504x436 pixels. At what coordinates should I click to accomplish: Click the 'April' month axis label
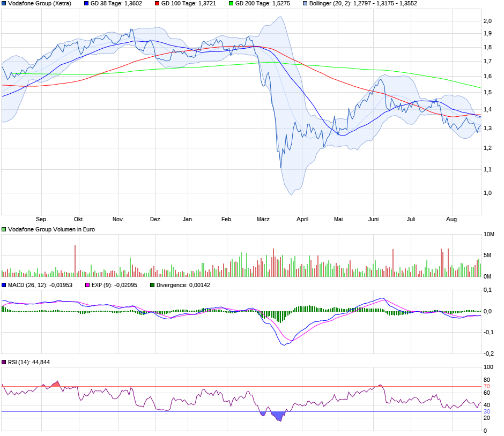[302, 219]
